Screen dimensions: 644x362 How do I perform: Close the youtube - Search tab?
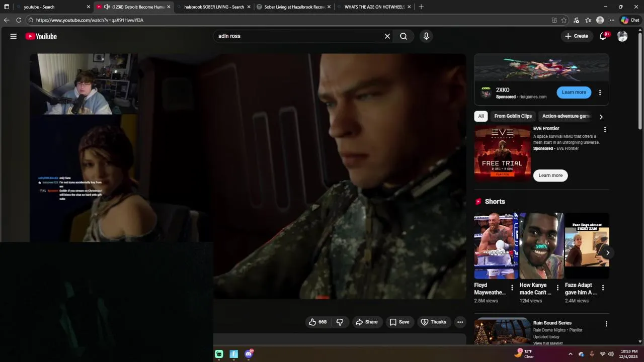89,7
